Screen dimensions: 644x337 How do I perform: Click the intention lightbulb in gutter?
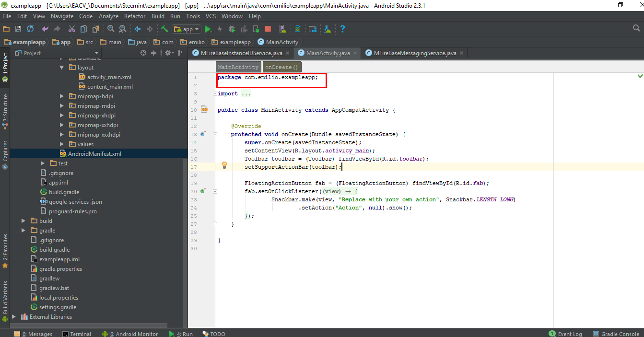point(224,165)
